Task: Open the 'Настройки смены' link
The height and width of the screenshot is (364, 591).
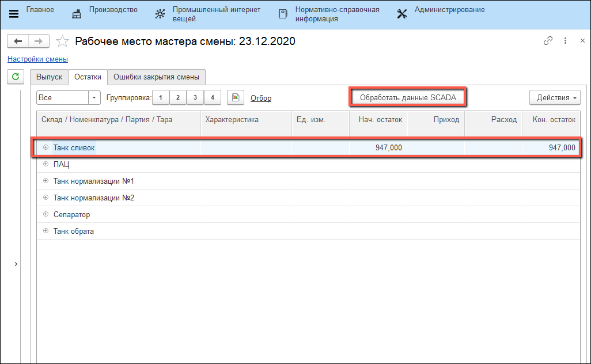Action: coord(37,59)
